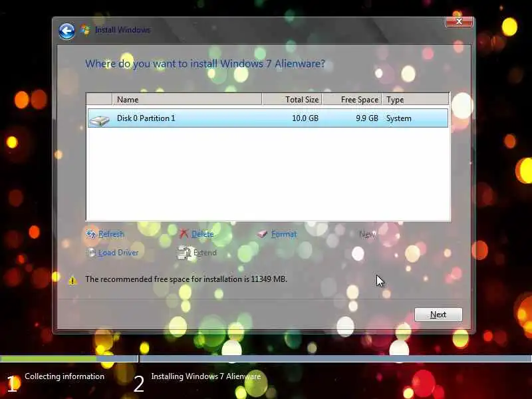The image size is (532, 399).
Task: Click the Extend partition icon
Action: [x=185, y=253]
